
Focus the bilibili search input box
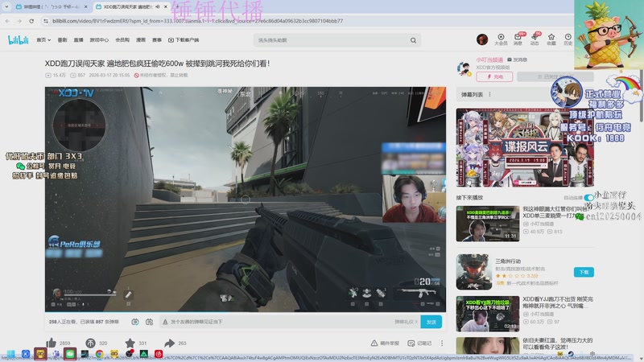331,40
